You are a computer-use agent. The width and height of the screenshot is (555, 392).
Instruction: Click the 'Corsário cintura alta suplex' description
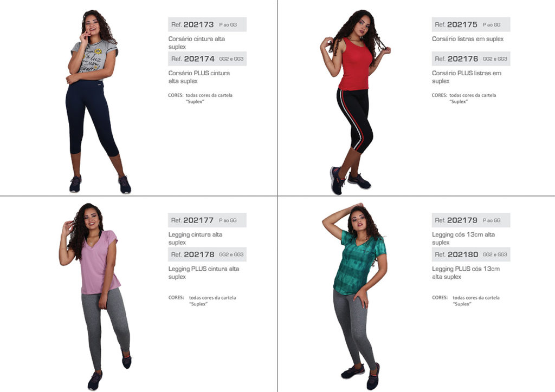pyautogui.click(x=196, y=43)
